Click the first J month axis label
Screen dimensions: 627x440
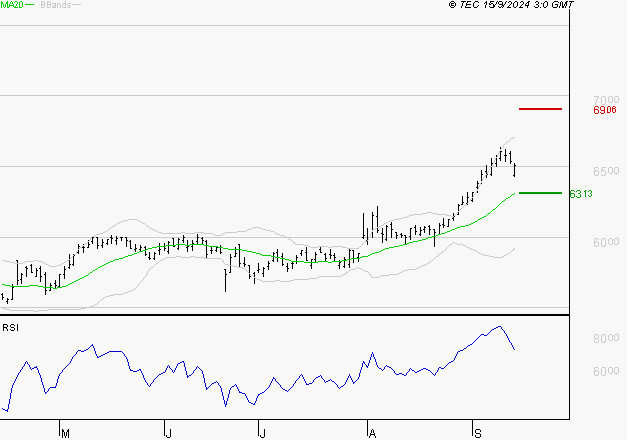coord(169,434)
